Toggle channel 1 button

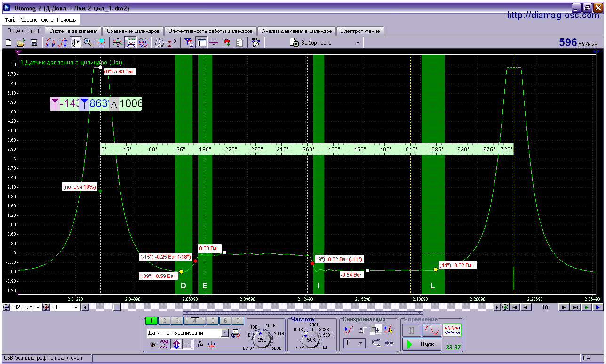pyautogui.click(x=151, y=321)
